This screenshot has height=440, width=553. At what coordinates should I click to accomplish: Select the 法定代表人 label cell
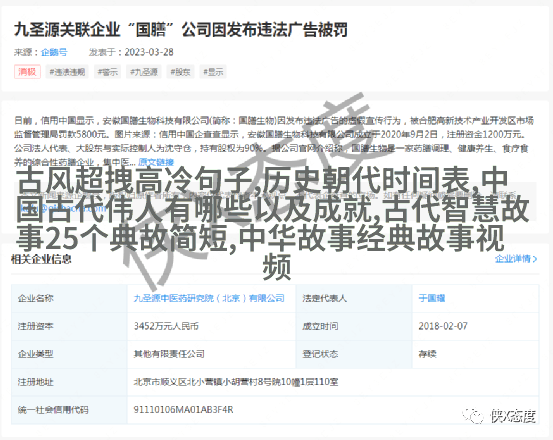tap(354, 298)
